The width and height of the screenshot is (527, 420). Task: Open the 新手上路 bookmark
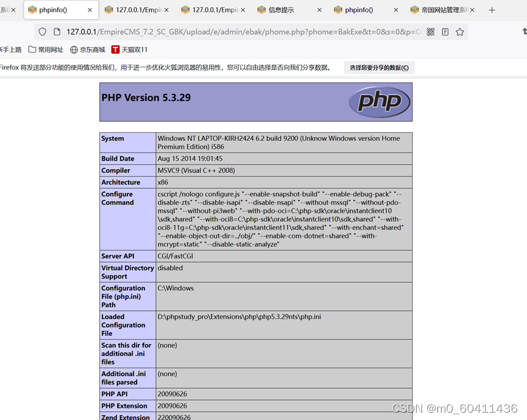point(11,50)
